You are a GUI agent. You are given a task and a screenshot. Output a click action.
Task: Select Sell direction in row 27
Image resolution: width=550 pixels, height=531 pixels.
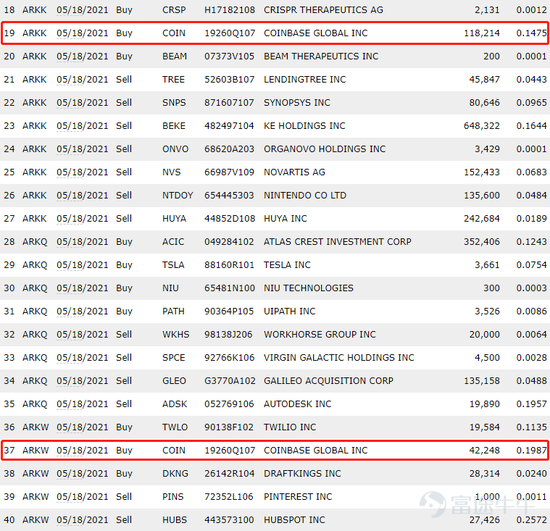[124, 218]
